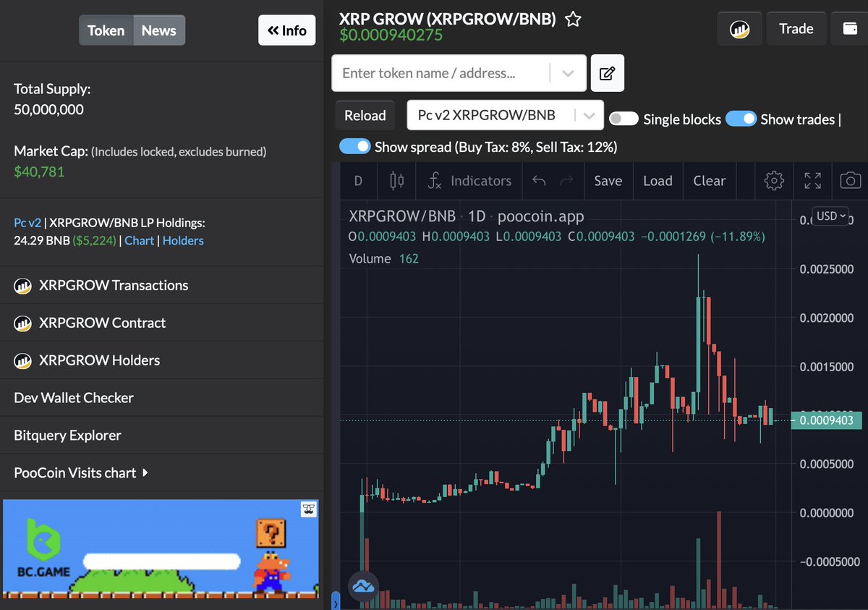Image resolution: width=868 pixels, height=610 pixels.
Task: Collapse the Info sidebar
Action: click(x=287, y=30)
